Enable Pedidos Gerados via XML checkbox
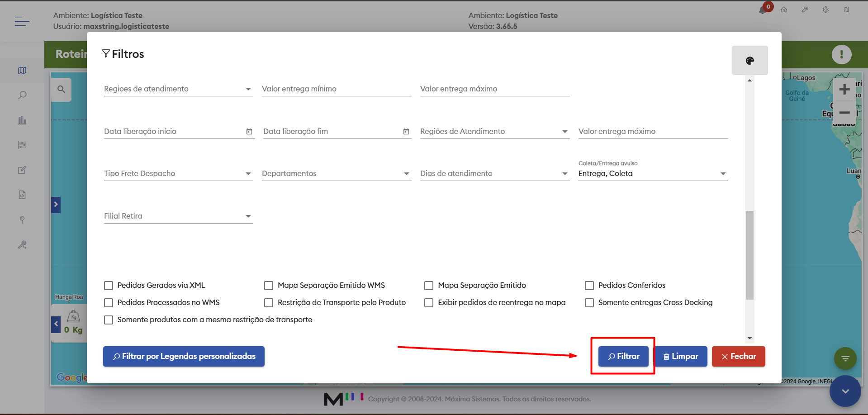Screen dimensions: 868x415 (109, 286)
